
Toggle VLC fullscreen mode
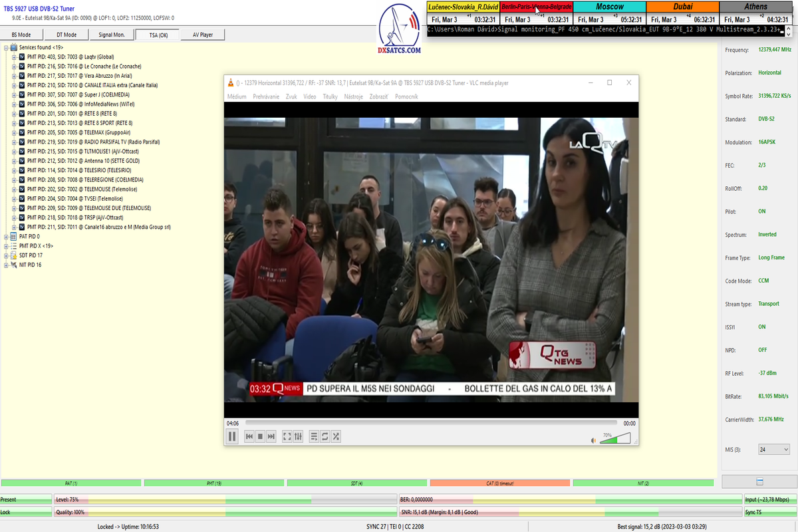pyautogui.click(x=287, y=436)
